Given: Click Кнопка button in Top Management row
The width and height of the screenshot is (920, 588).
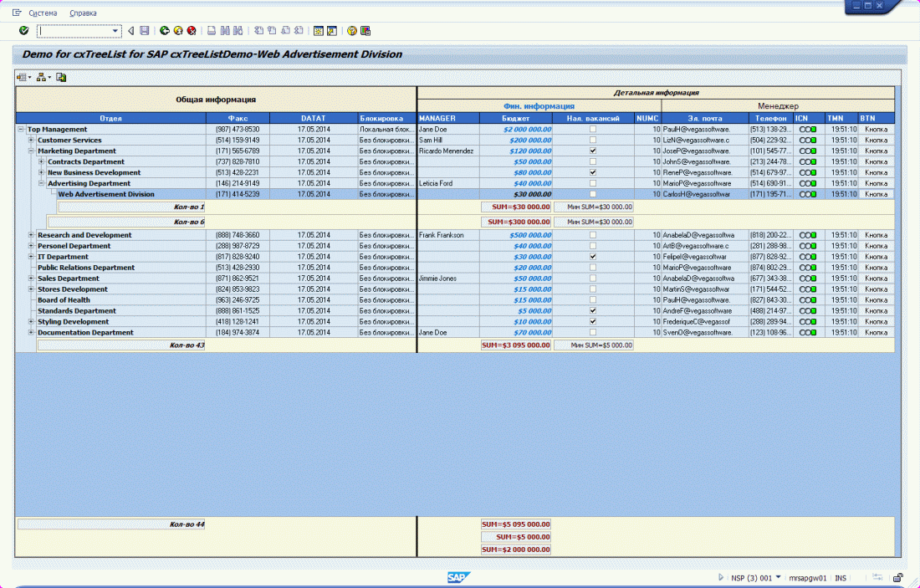Looking at the screenshot, I should (877, 129).
